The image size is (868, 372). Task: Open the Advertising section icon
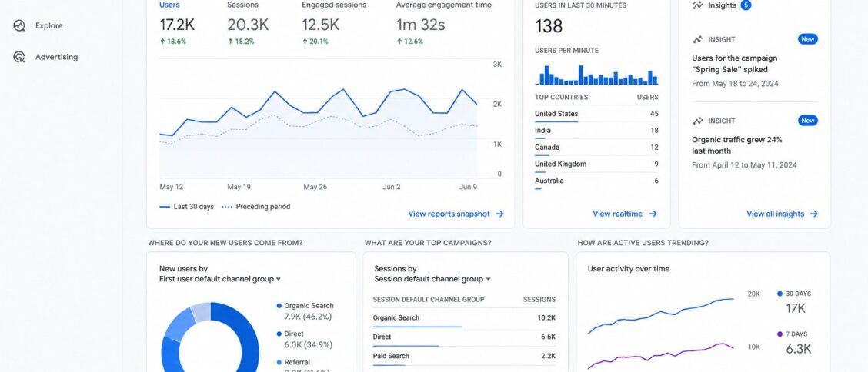pyautogui.click(x=19, y=57)
